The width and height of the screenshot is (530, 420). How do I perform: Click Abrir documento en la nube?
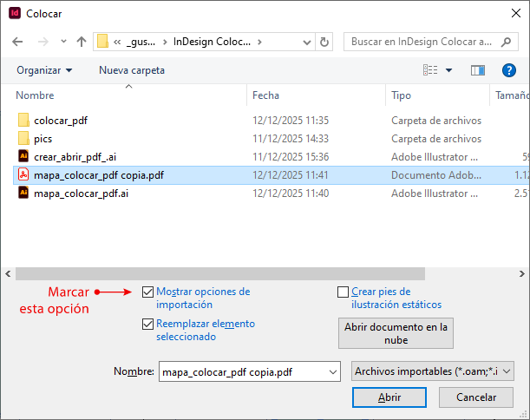tap(396, 333)
